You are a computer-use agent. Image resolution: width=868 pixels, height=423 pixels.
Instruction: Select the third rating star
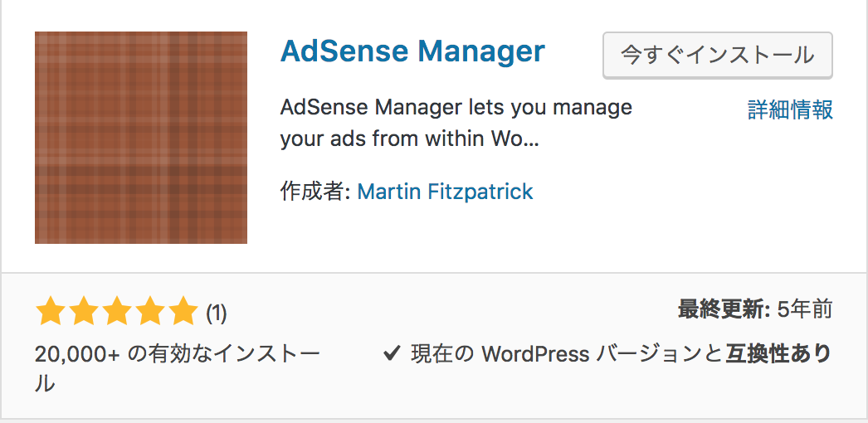coord(116,311)
